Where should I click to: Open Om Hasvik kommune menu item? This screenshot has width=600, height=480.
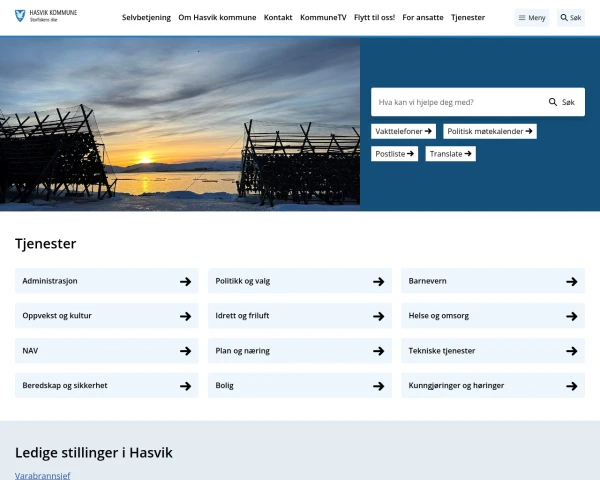coord(217,18)
